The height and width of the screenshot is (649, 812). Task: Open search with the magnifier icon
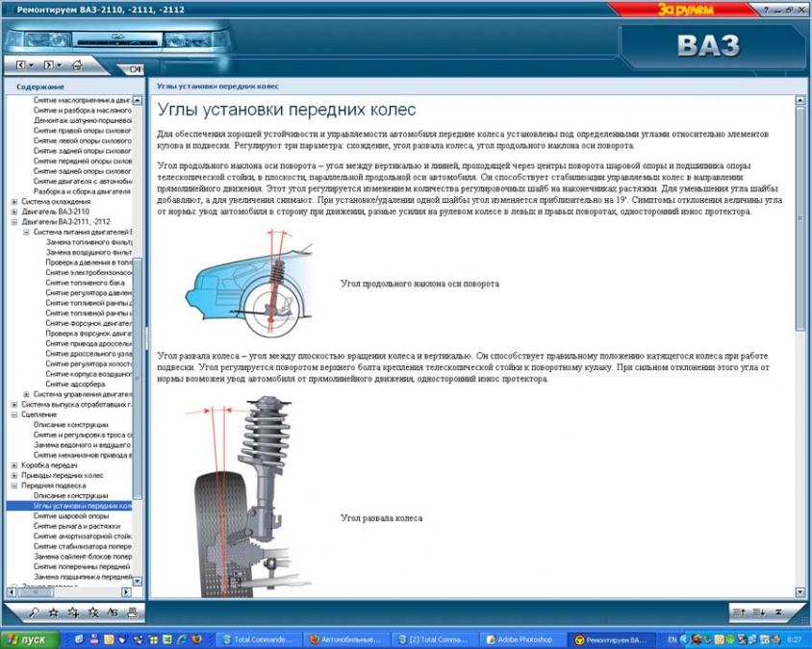coord(34,612)
